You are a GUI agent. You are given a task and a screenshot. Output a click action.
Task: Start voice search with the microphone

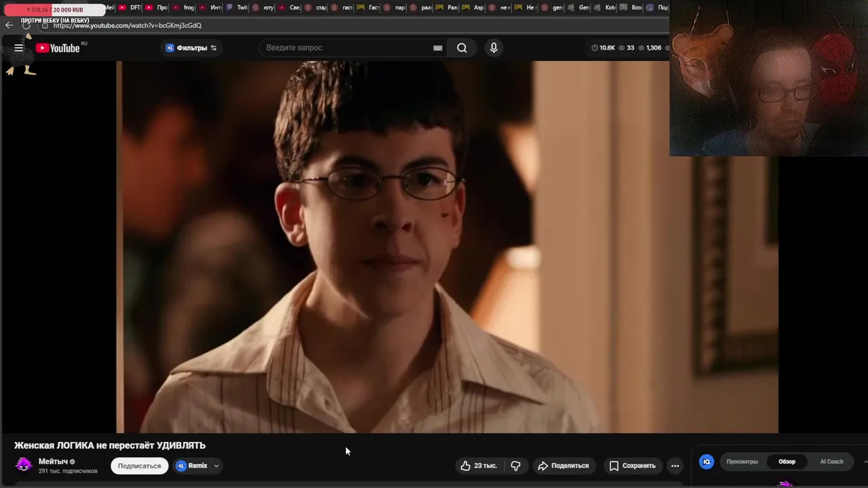pyautogui.click(x=494, y=47)
